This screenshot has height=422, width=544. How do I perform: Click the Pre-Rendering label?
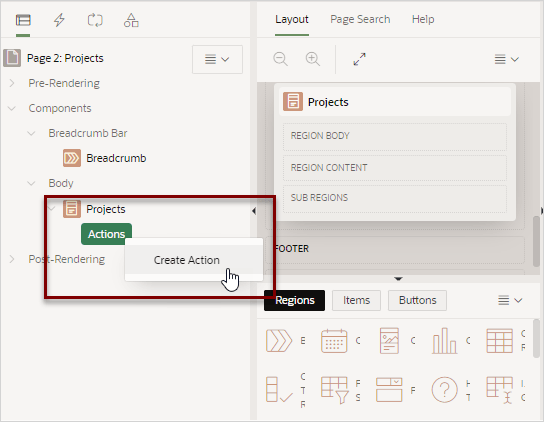pos(64,83)
